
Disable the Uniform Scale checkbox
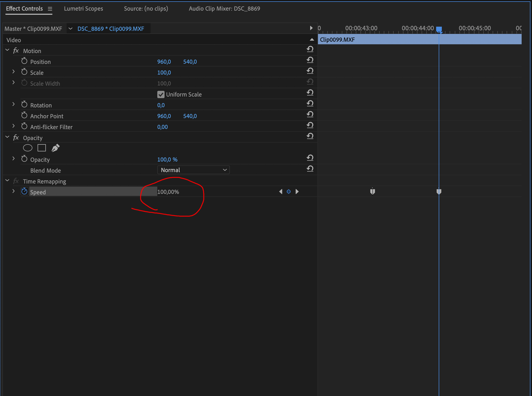point(161,94)
